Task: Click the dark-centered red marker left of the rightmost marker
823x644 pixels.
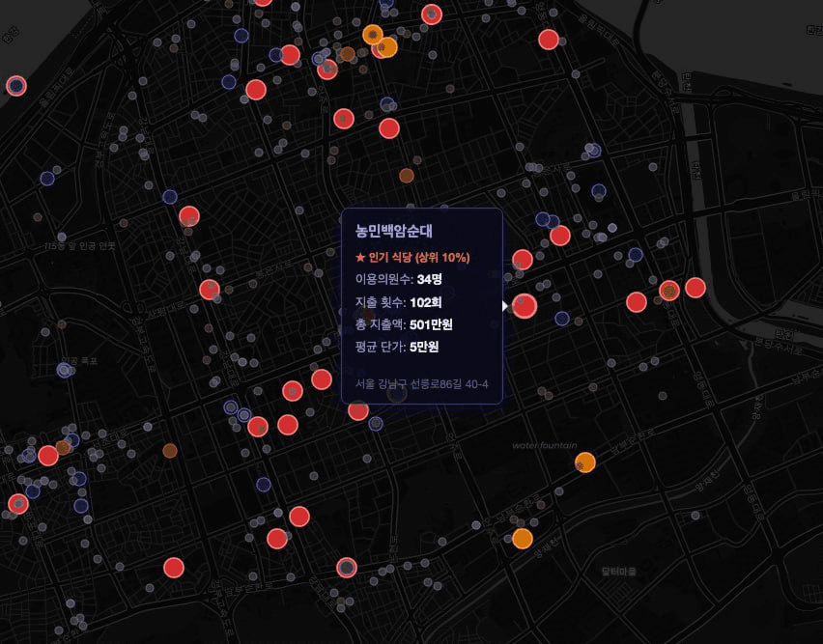Action: point(668,290)
